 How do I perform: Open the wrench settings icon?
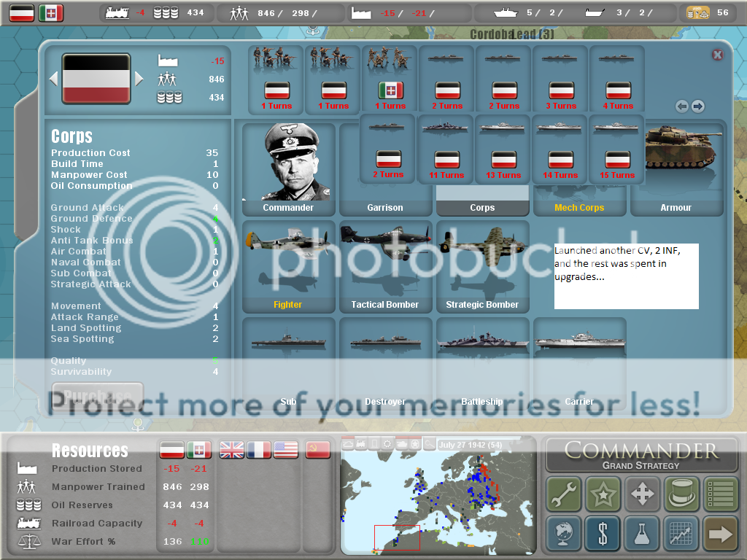[563, 494]
